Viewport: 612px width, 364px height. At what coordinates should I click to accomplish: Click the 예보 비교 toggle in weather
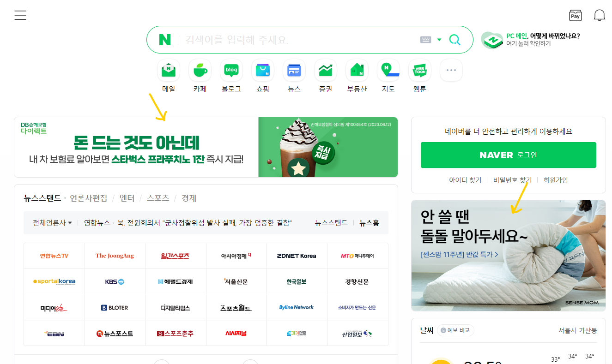coord(455,330)
